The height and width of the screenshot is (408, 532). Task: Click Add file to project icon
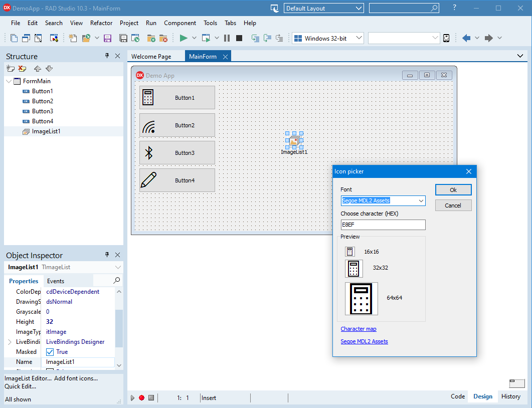[151, 38]
